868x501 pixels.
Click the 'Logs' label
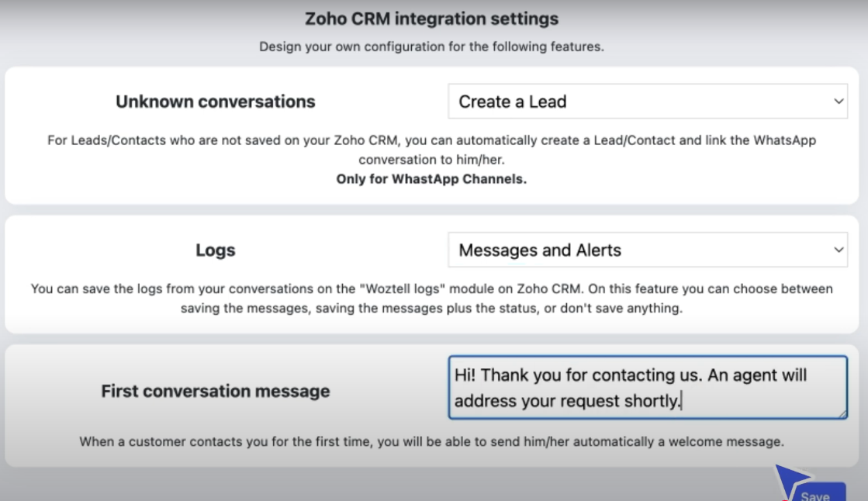pos(216,250)
